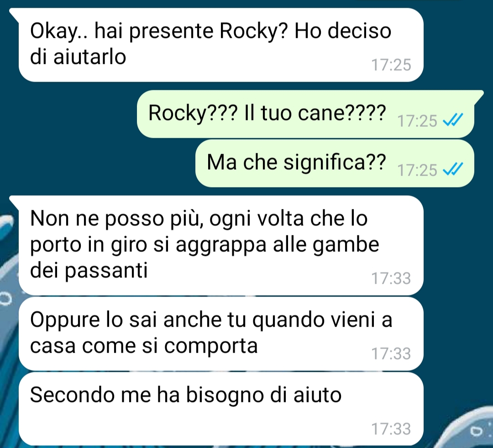Tap the 17:33 timestamp under "Secondo me ha bisogno"

(391, 429)
